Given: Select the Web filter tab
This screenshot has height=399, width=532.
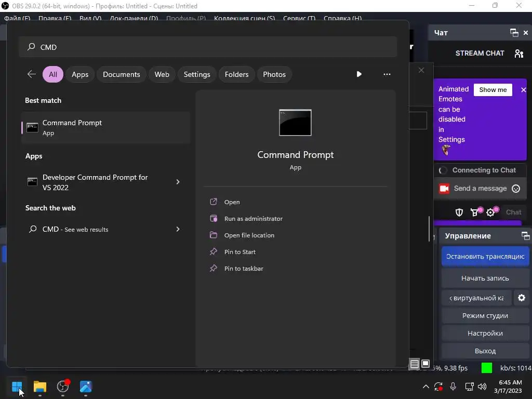Looking at the screenshot, I should click(162, 74).
